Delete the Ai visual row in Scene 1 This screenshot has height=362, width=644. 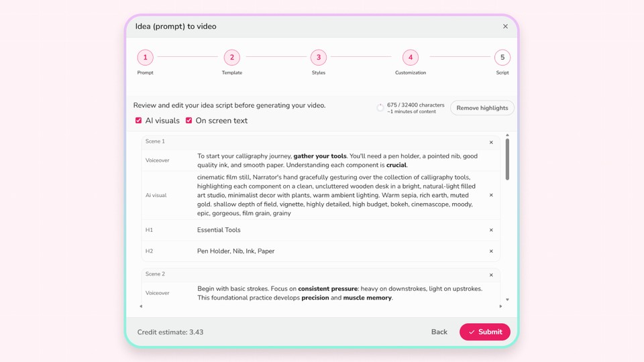point(491,195)
